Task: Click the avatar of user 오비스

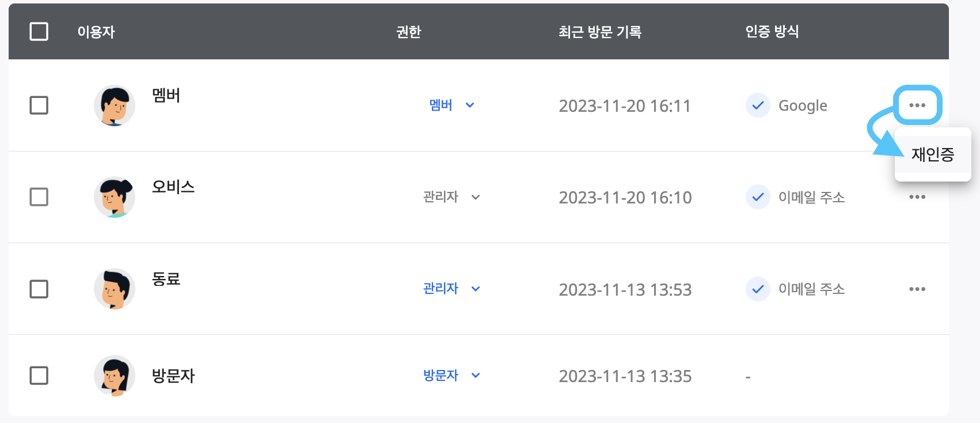Action: [115, 197]
